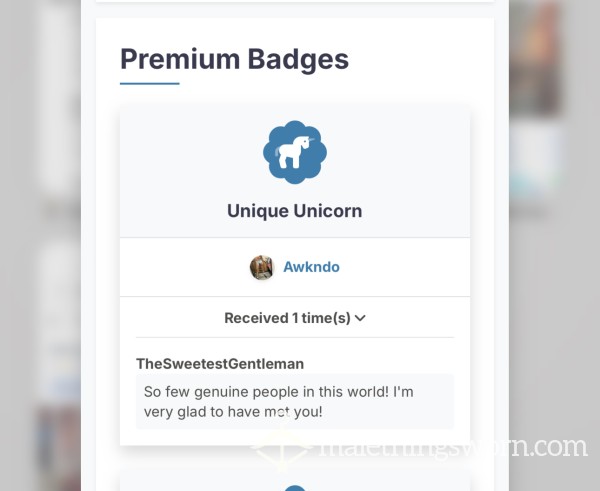Click the Awkndo giver row beside the avatar
Viewport: 600px width, 491px height.
click(x=295, y=267)
